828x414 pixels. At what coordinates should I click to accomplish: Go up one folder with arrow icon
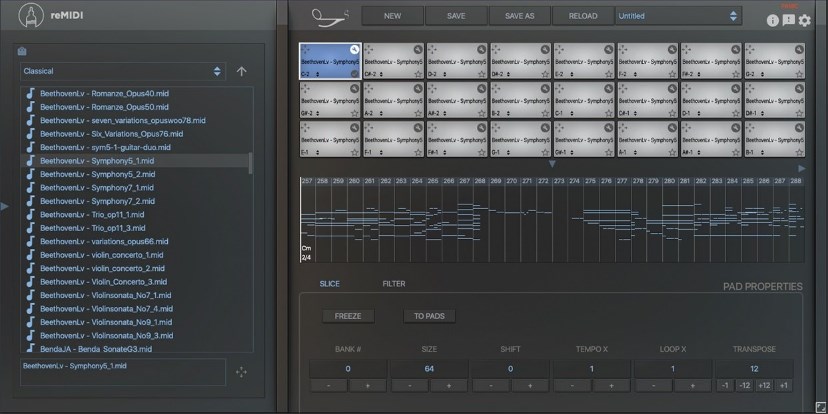[241, 71]
